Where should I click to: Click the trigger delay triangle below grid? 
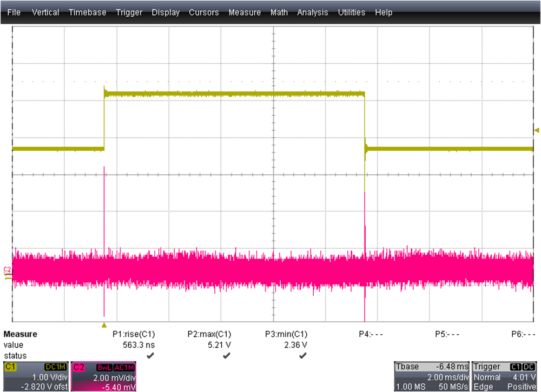tap(104, 324)
